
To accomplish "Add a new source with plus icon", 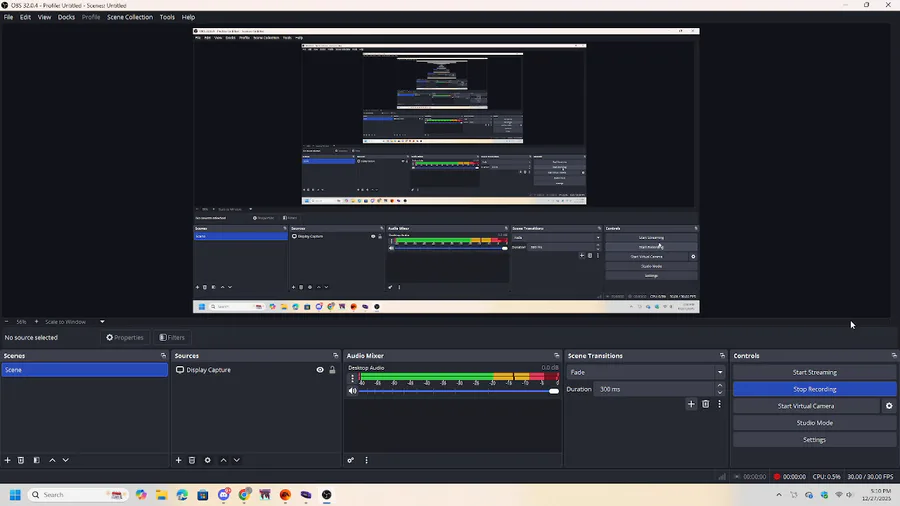I will click(x=179, y=460).
